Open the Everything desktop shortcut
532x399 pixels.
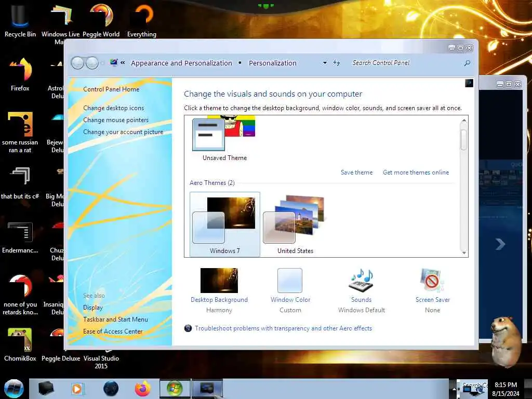(x=142, y=20)
